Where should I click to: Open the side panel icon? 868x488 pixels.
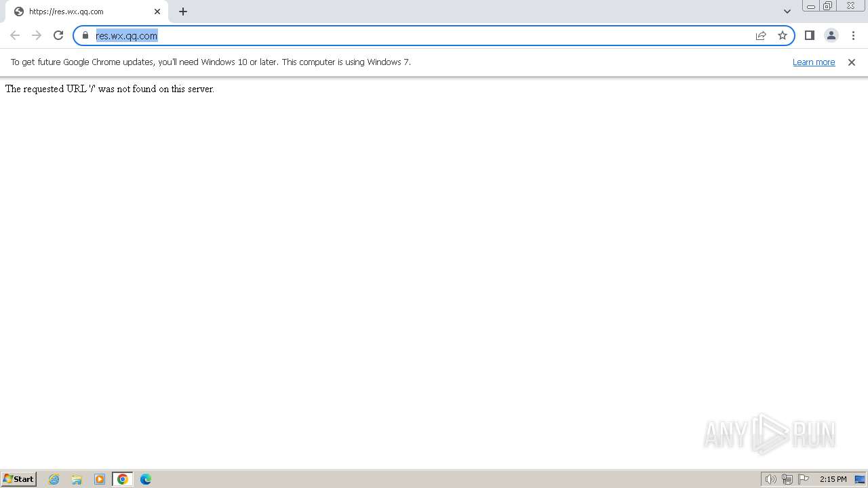(810, 35)
